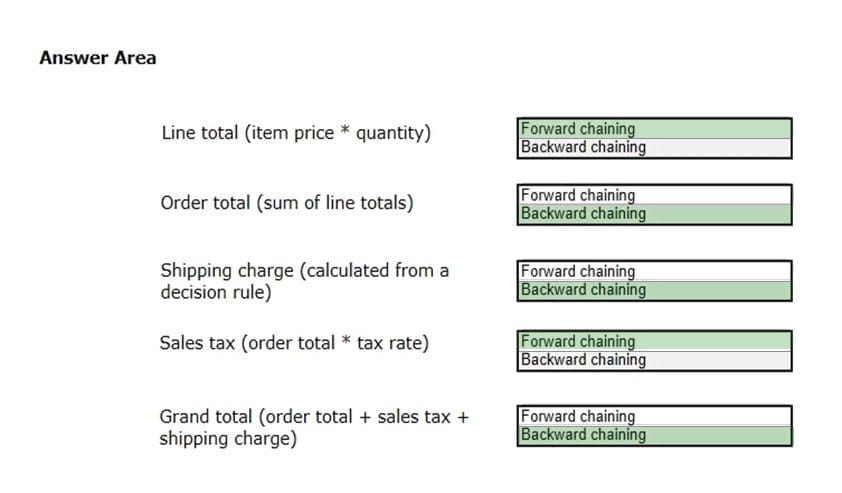This screenshot has width=842, height=493.
Task: Select Forward chaining for Line total
Action: point(654,129)
